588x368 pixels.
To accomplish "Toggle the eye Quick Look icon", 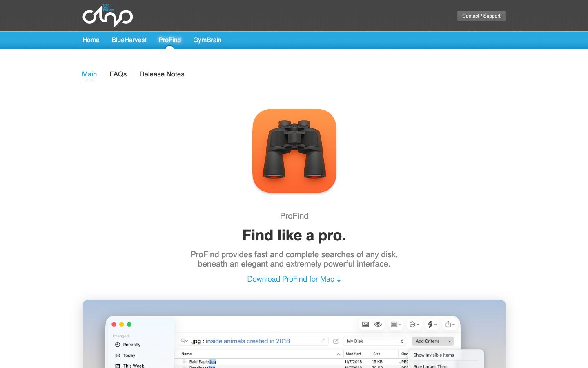I will [378, 324].
